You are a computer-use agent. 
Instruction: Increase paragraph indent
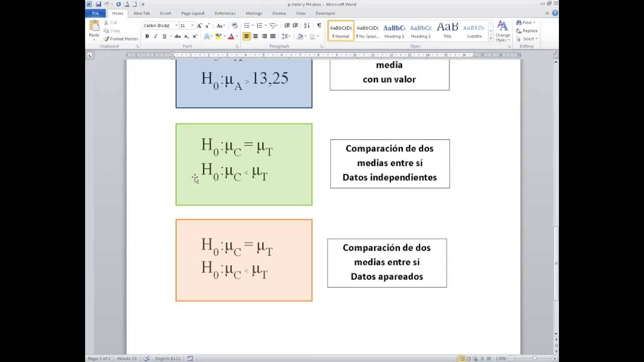tap(295, 26)
